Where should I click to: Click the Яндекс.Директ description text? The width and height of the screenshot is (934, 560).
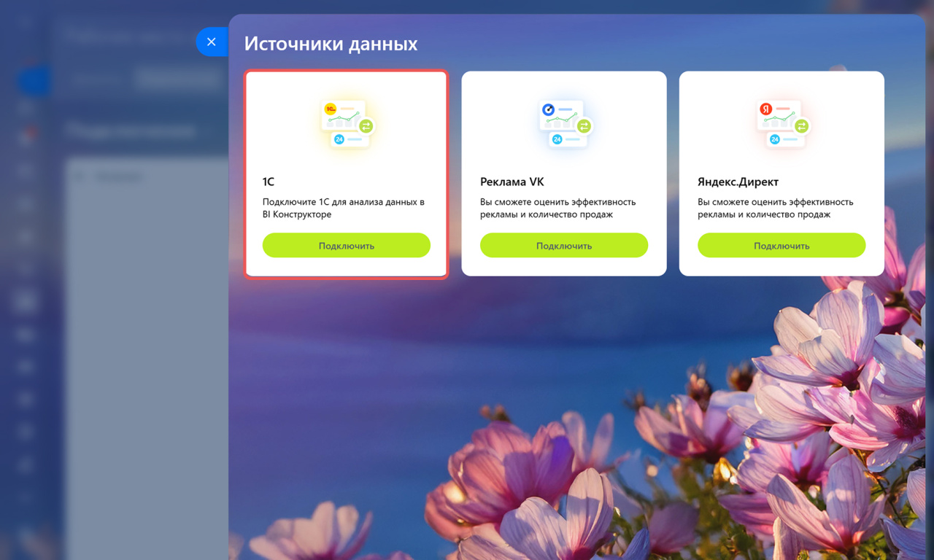tap(776, 208)
